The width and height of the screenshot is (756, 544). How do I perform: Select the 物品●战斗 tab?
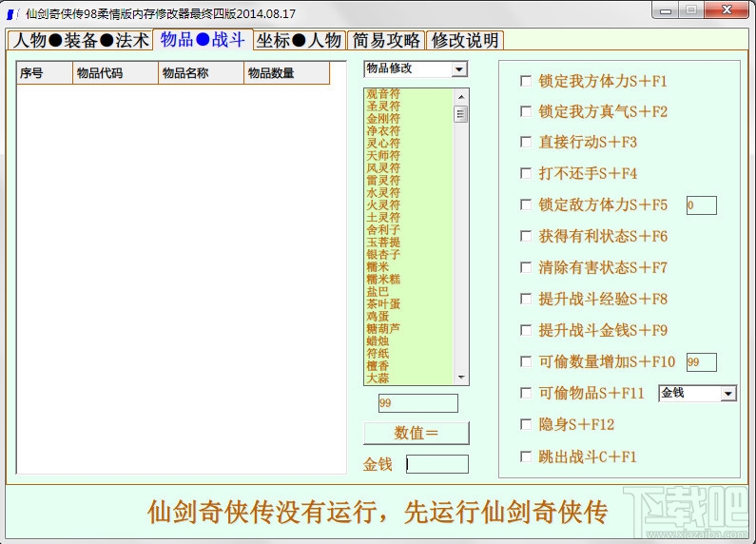(203, 40)
